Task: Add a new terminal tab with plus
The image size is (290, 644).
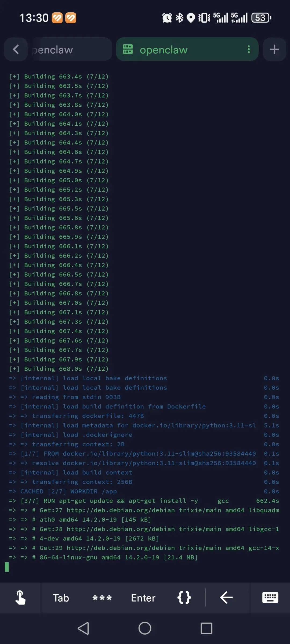Action: coord(274,49)
